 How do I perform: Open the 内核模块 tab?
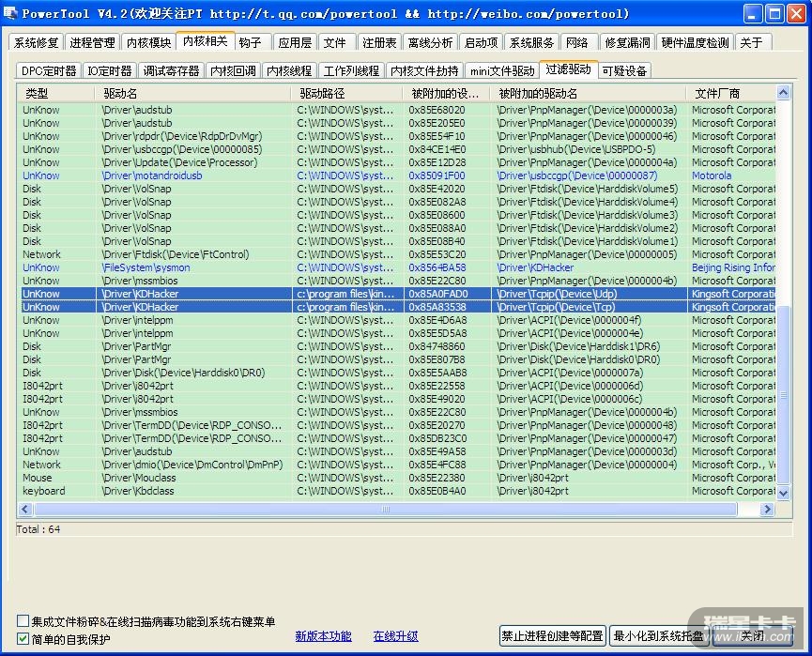[148, 42]
